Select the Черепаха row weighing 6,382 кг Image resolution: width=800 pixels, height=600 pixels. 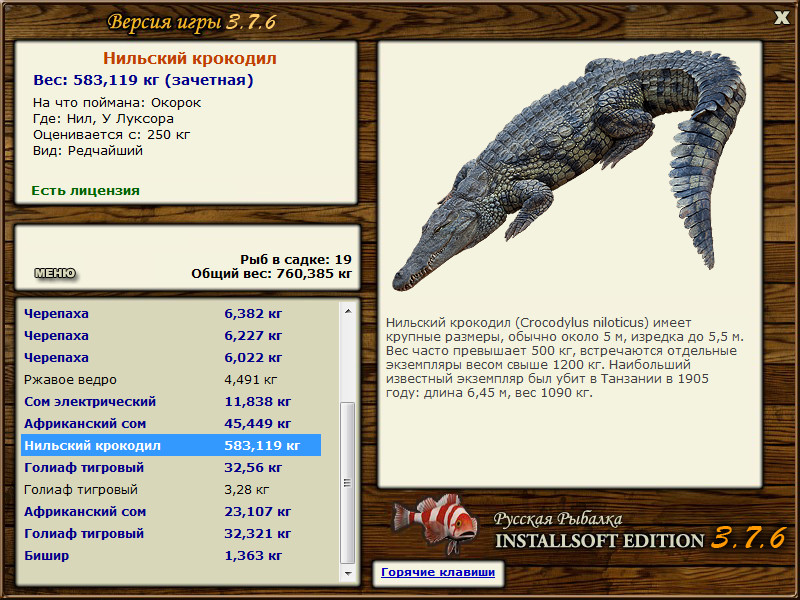171,313
